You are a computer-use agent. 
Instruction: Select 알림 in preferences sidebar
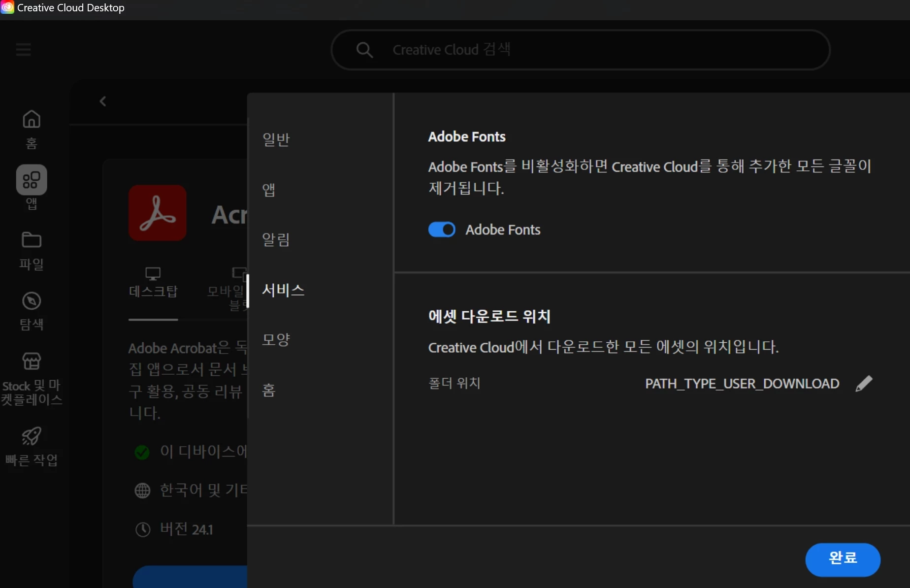276,239
